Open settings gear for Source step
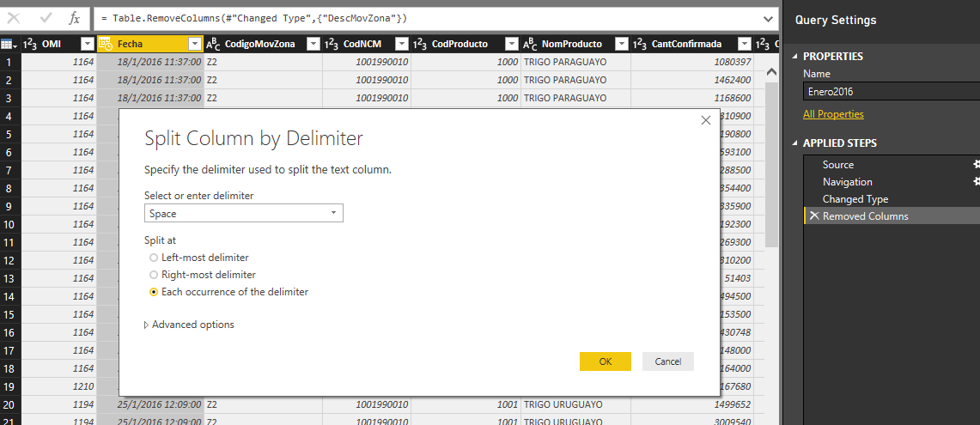The width and height of the screenshot is (980, 425). pyautogui.click(x=977, y=164)
